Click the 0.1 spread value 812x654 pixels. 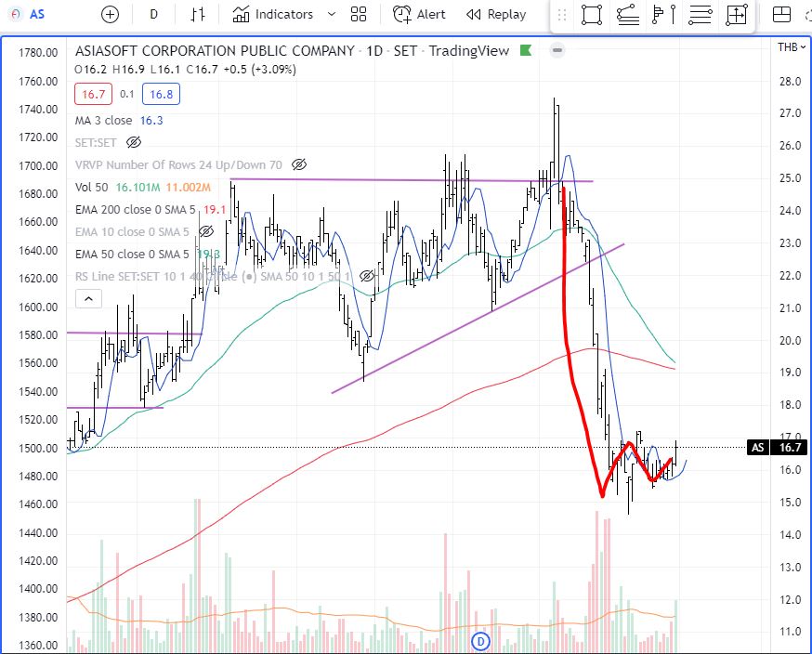(x=127, y=94)
